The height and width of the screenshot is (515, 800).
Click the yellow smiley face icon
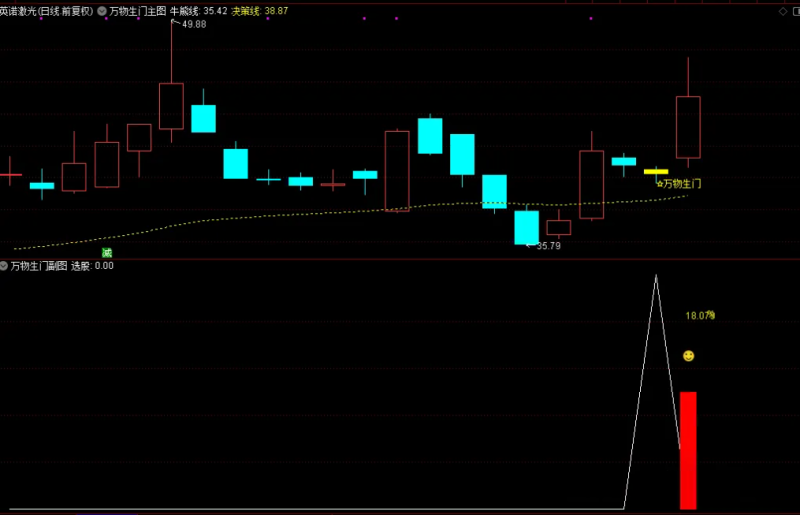pyautogui.click(x=688, y=356)
